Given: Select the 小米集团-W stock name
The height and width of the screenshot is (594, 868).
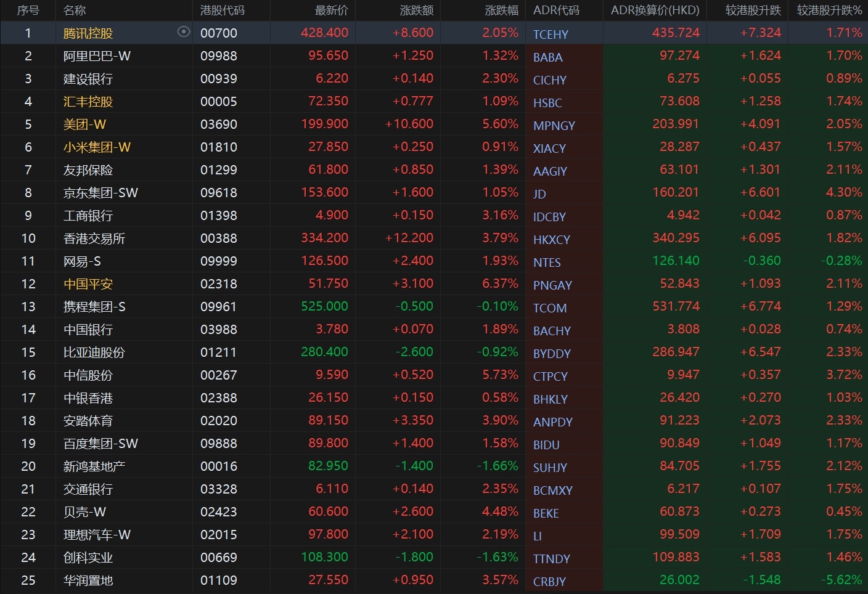Looking at the screenshot, I should pos(97,147).
